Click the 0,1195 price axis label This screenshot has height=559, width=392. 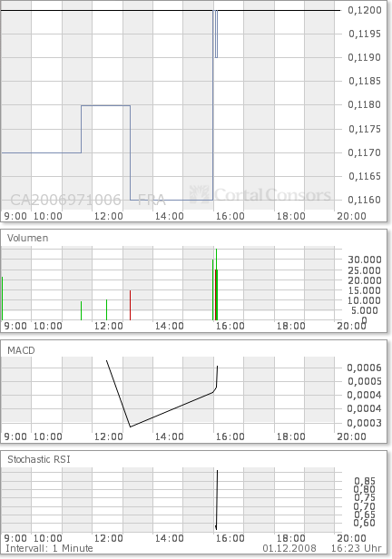364,34
